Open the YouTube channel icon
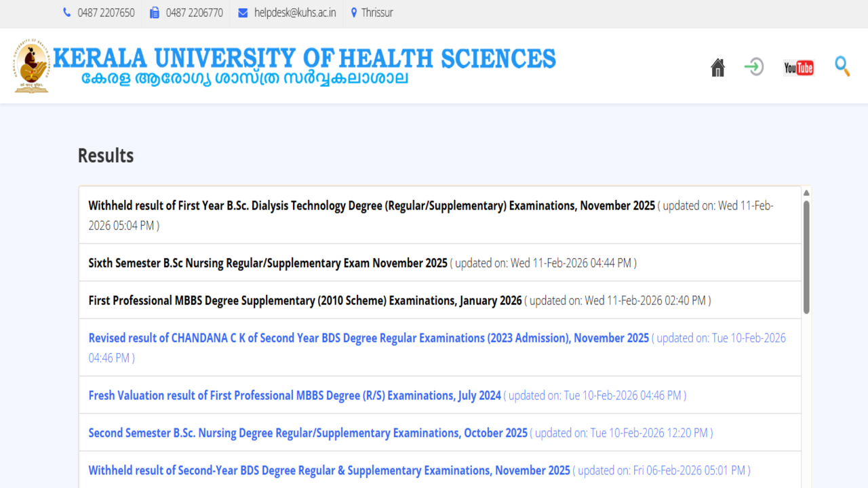This screenshot has height=488, width=868. tap(798, 68)
